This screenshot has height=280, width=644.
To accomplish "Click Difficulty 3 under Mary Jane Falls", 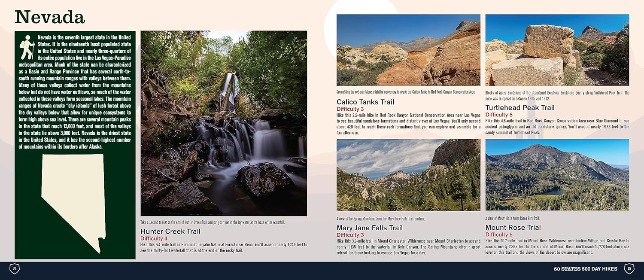I will [350, 235].
